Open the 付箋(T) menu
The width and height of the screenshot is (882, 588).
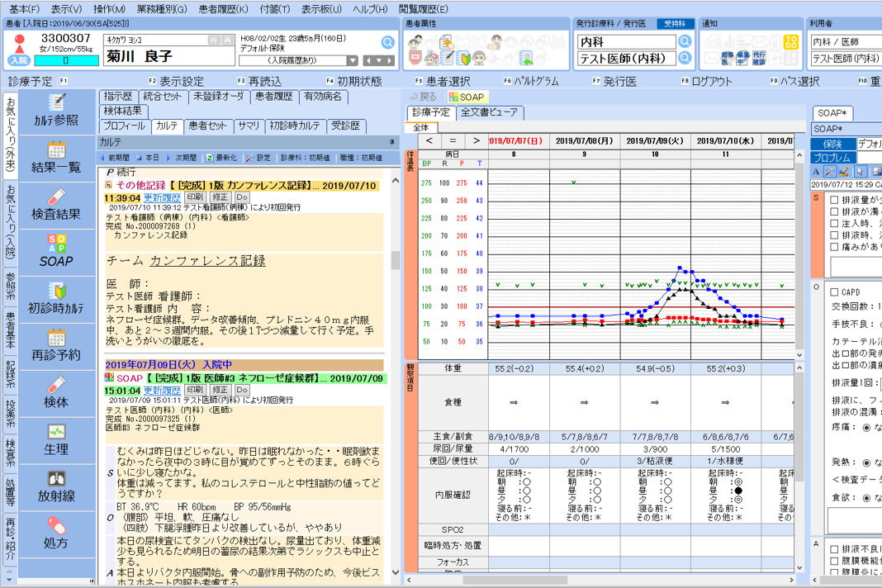[275, 9]
